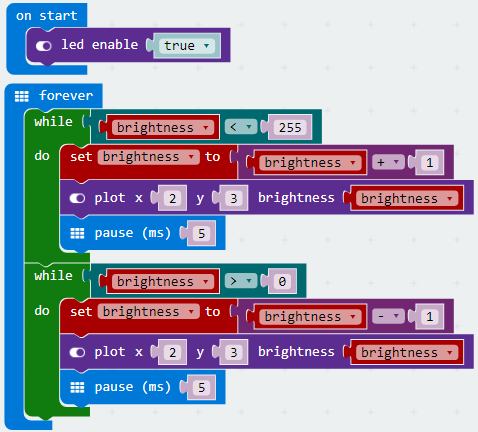The height and width of the screenshot is (432, 478).
Task: Open brightness variable dropdown in first set block
Action: point(149,157)
